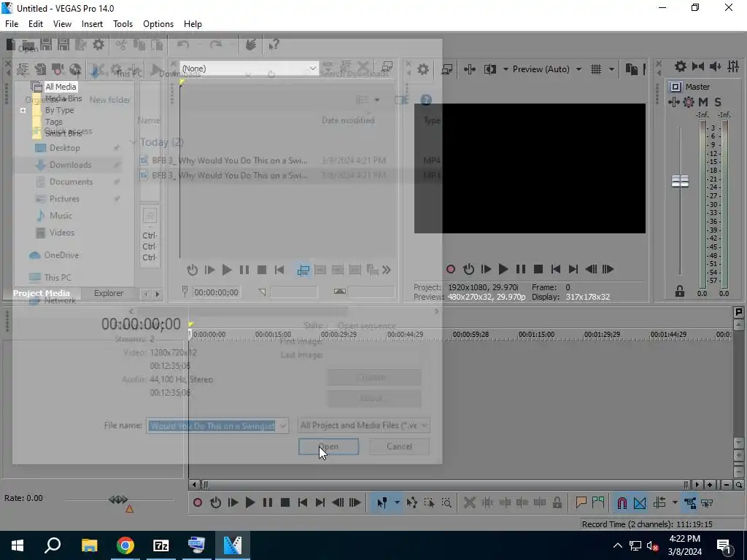Open Overlays dropdown arrow

(611, 69)
